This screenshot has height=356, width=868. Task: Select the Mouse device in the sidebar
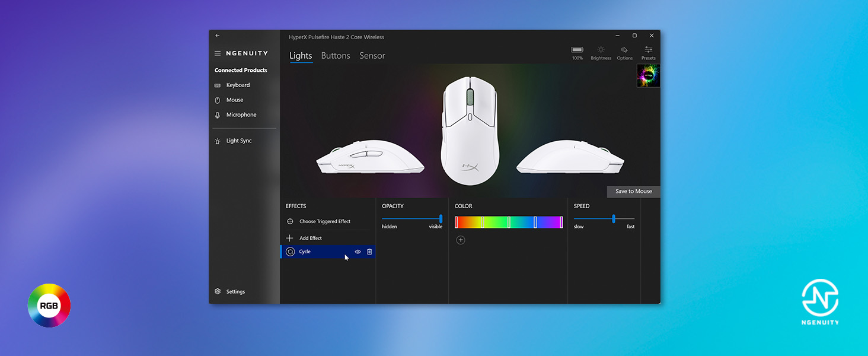tap(235, 100)
